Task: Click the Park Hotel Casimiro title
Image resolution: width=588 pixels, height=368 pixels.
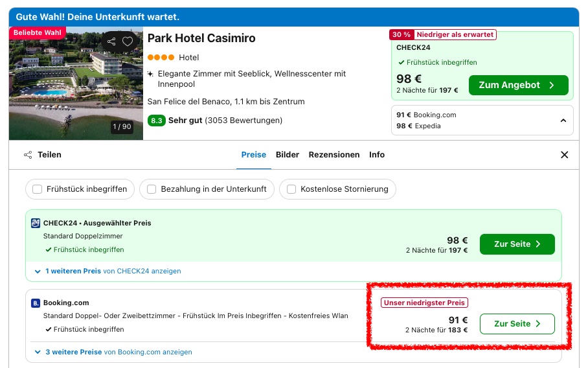Action: coord(201,38)
